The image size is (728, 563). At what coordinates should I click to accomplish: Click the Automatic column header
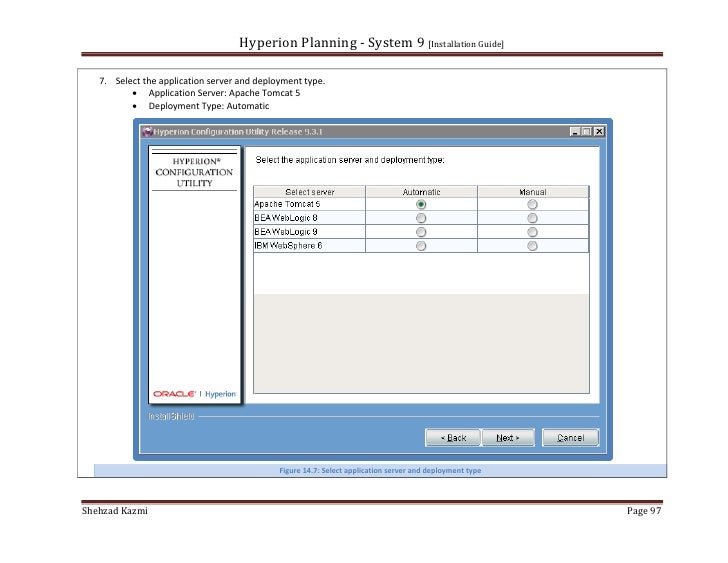tap(421, 192)
